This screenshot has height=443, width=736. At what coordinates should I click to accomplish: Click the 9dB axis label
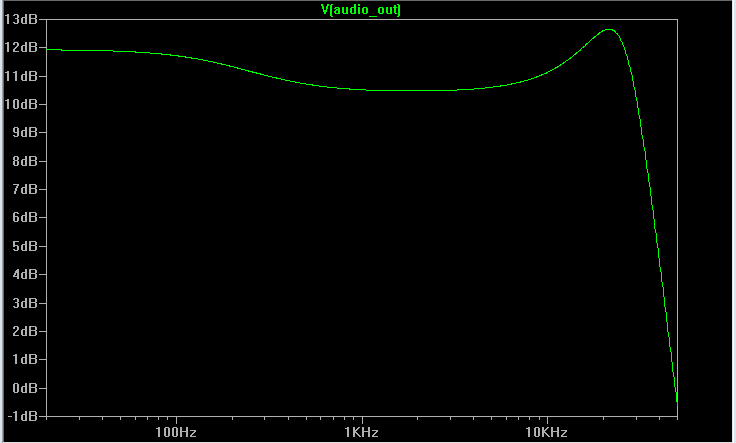click(25, 132)
